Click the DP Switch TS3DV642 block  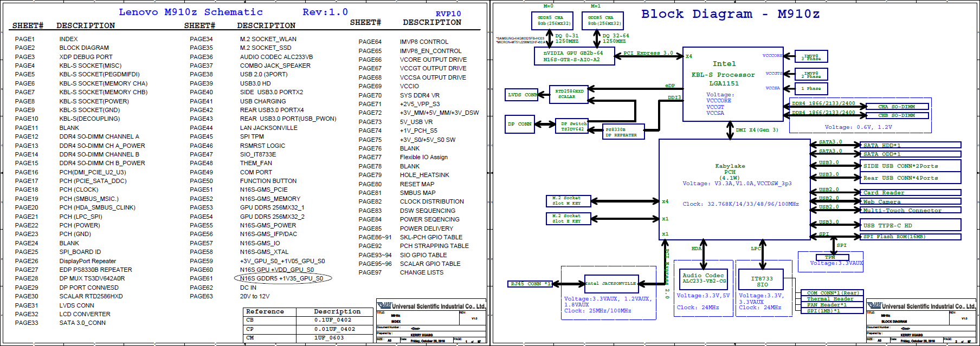(572, 126)
